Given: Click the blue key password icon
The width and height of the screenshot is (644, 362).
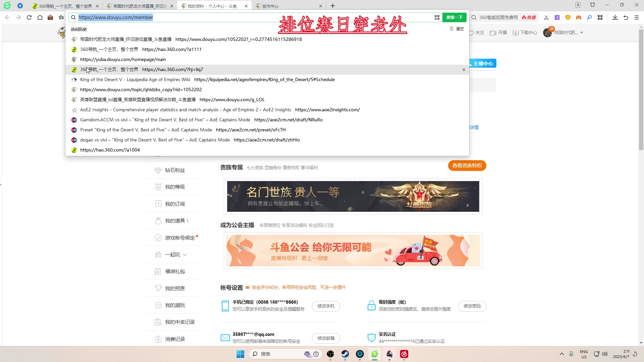Looking at the screenshot, I should 589,17.
